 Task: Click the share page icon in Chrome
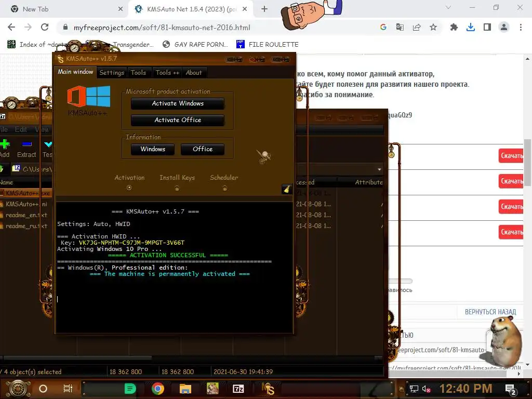click(x=417, y=27)
